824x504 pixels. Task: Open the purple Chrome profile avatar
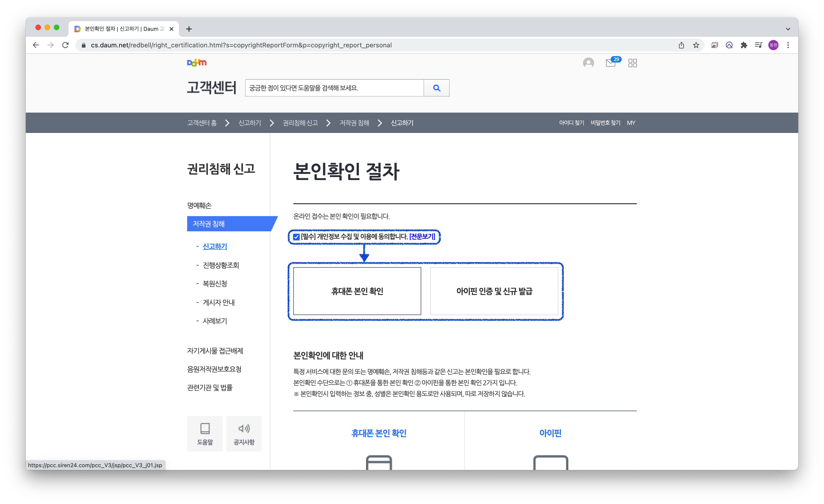click(773, 45)
